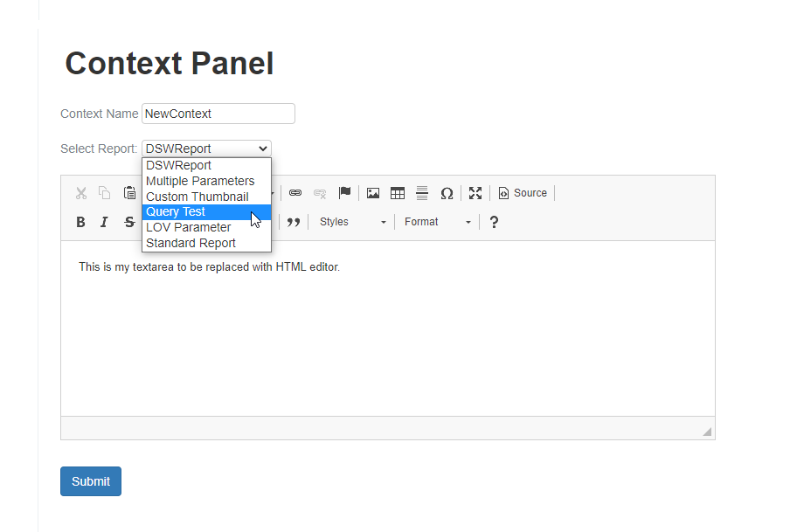790x532 pixels.
Task: Click the Context Name input field
Action: tap(218, 114)
